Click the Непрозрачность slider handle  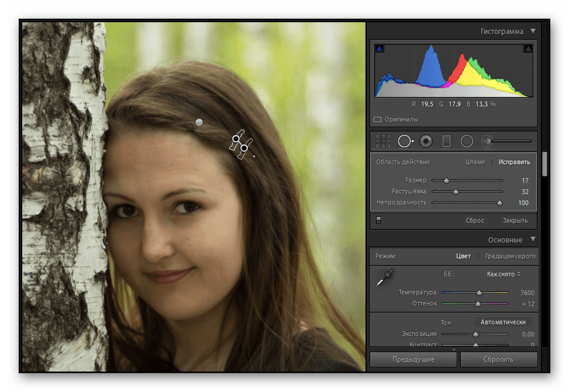(499, 203)
